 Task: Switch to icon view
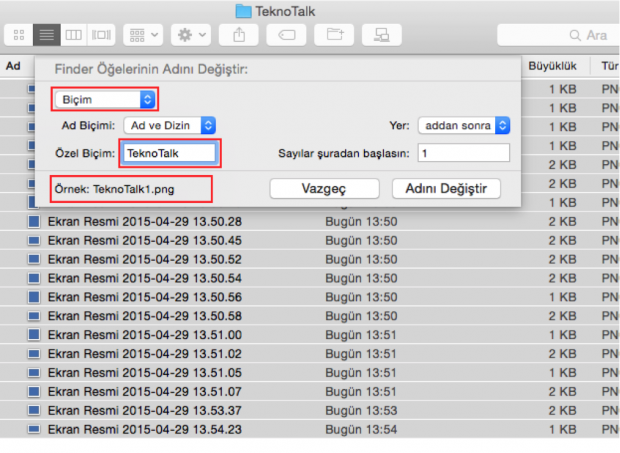19,35
